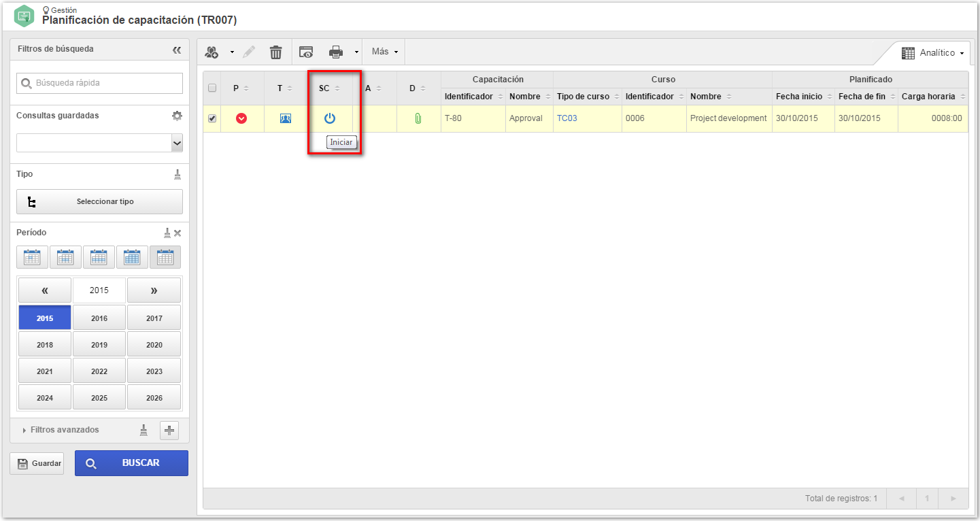
Task: Click the Iniciar power icon
Action: 330,118
